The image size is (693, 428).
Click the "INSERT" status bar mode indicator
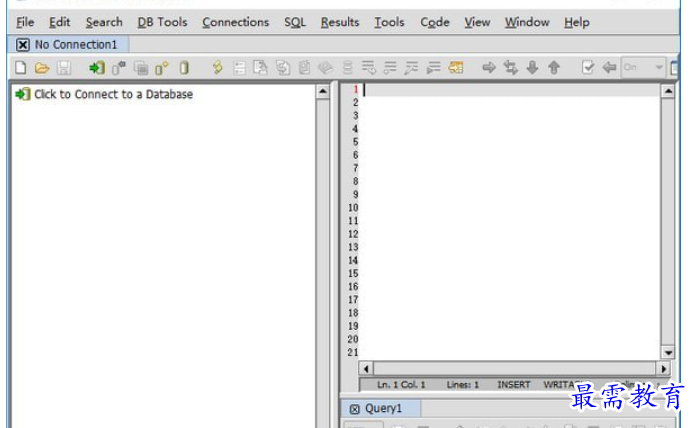point(514,385)
